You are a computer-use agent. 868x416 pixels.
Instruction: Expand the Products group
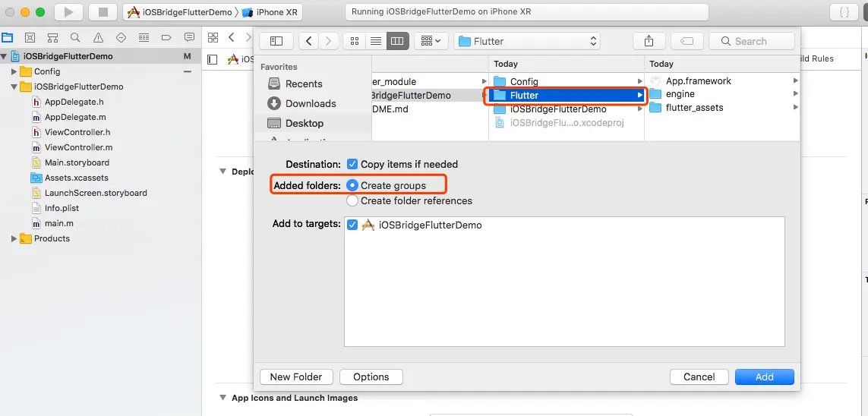pos(14,238)
